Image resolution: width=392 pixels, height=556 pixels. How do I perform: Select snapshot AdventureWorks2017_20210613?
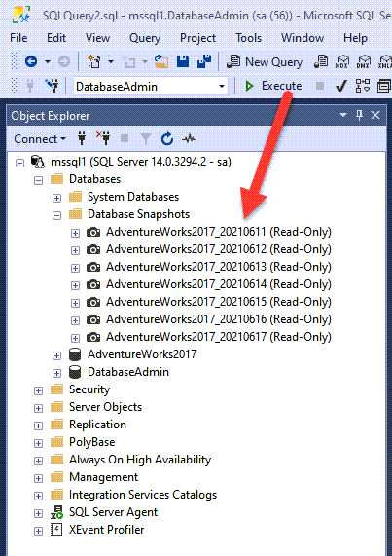[219, 267]
